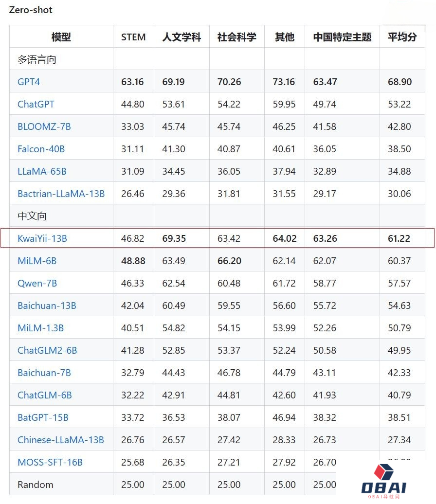
Task: Select the Chinese-LLaMA-13B link
Action: click(x=61, y=440)
